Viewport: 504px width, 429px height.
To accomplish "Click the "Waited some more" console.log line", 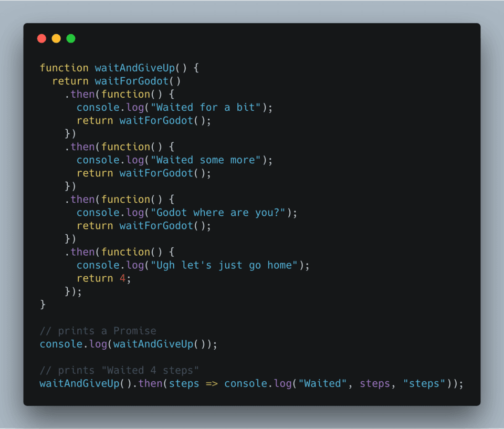I will pyautogui.click(x=174, y=160).
